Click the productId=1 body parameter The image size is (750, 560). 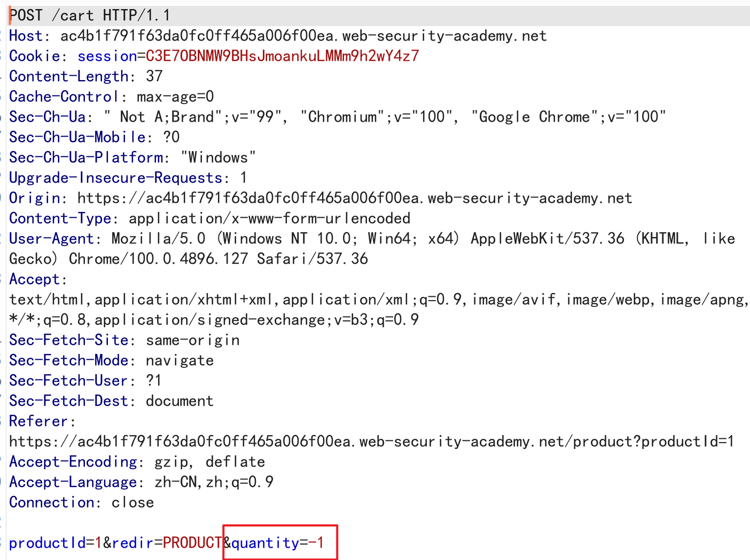coord(56,543)
